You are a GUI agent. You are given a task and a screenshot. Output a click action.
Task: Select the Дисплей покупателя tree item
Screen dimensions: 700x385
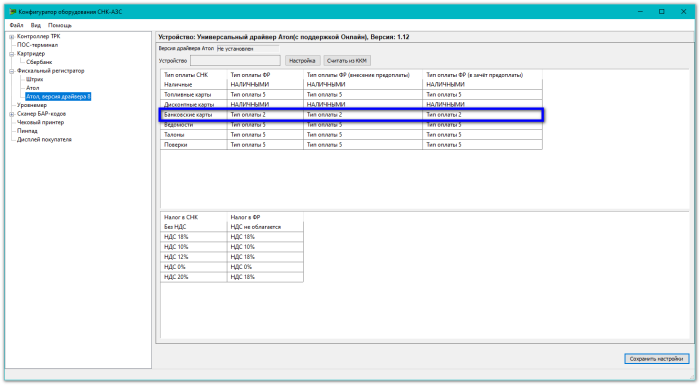(44, 140)
